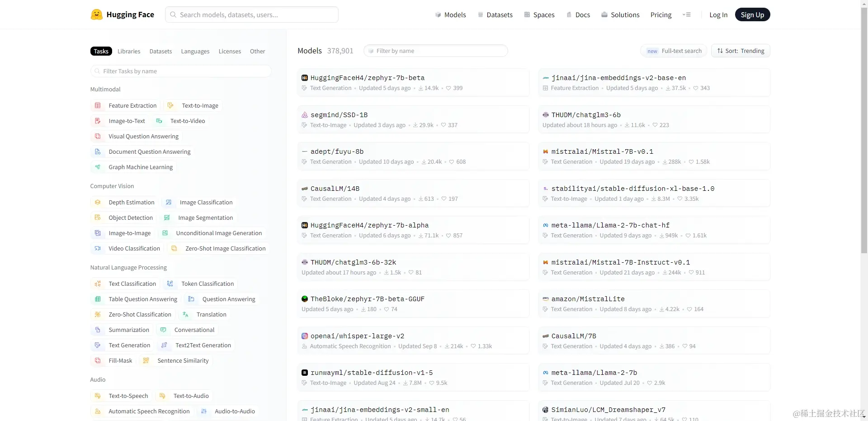The image size is (868, 421).
Task: Click the Token Classification icon
Action: (170, 284)
